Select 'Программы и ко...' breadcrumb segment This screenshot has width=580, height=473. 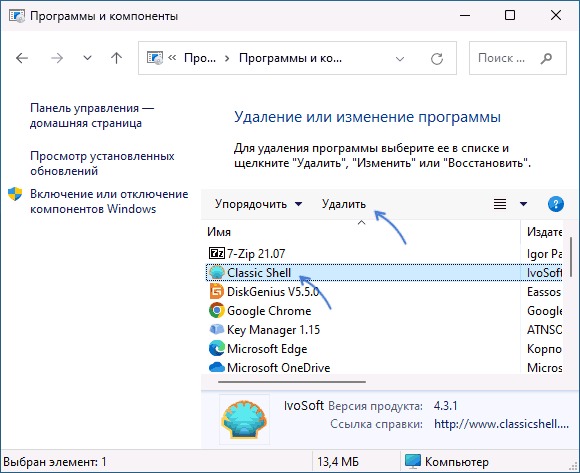290,58
